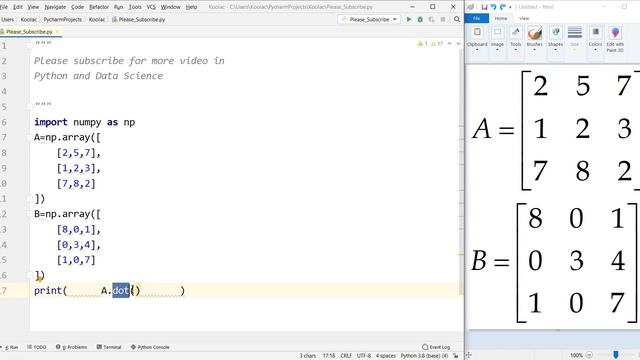The image size is (640, 360).
Task: Open the Image group in Paint ribbon
Action: pyautogui.click(x=497, y=39)
